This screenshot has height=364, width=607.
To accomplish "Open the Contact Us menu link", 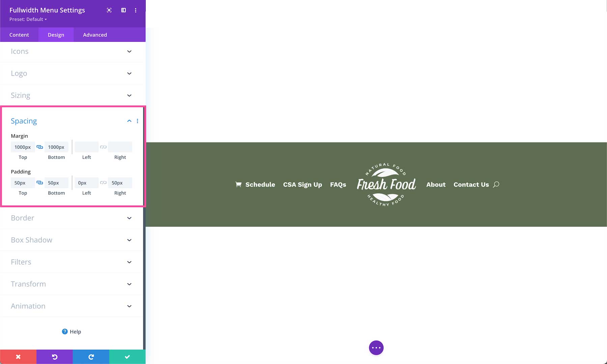I will 471,184.
